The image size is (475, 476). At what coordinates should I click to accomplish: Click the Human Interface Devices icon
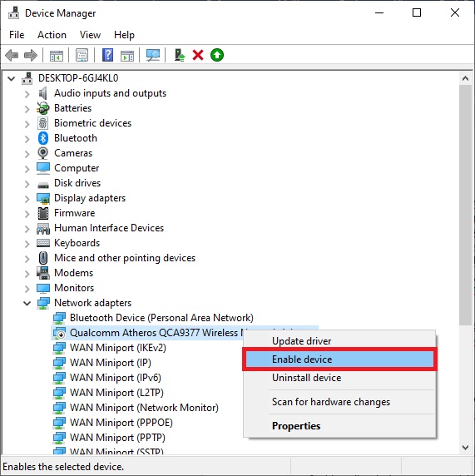(43, 229)
